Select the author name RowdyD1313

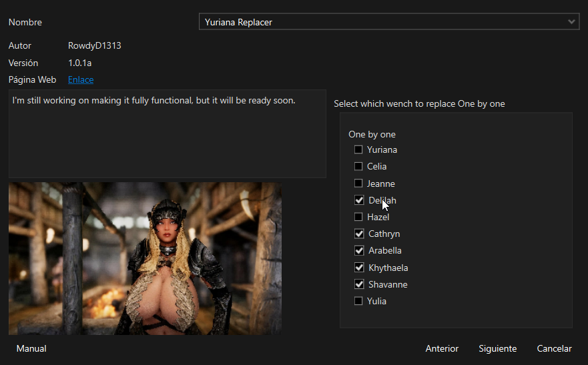pos(95,46)
